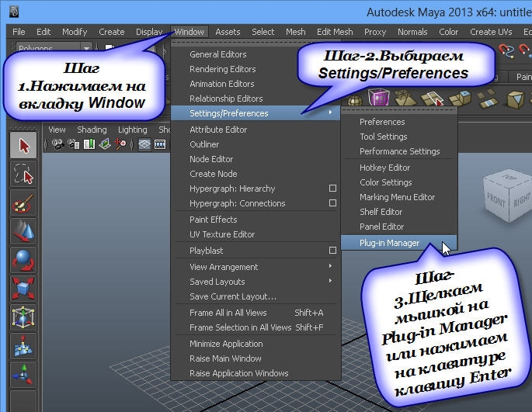Pick the Soft Modification tool
532x412 pixels.
[x=23, y=346]
